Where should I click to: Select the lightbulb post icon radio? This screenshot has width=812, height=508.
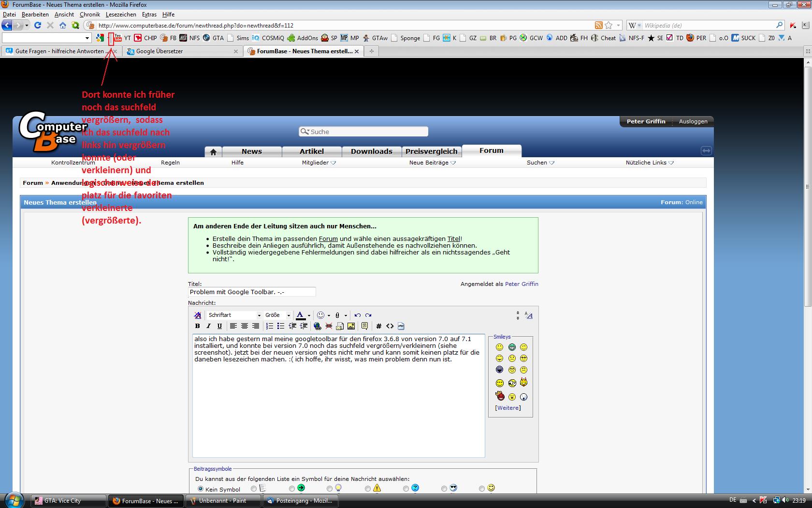tap(330, 489)
